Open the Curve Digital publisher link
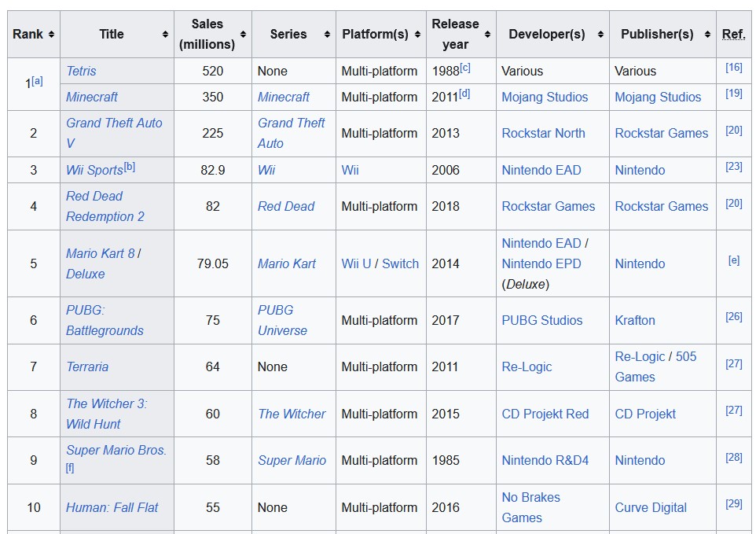Viewport: 756px width, 534px height. tap(651, 507)
